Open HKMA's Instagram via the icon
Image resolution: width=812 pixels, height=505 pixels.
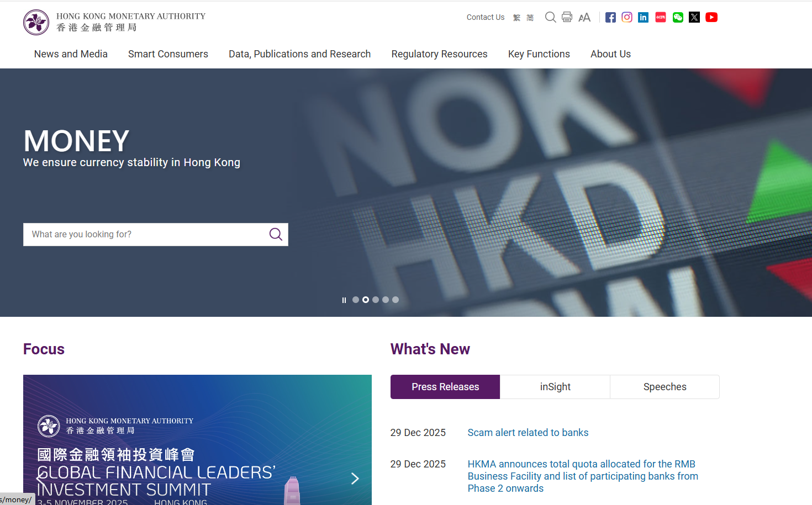(x=627, y=17)
